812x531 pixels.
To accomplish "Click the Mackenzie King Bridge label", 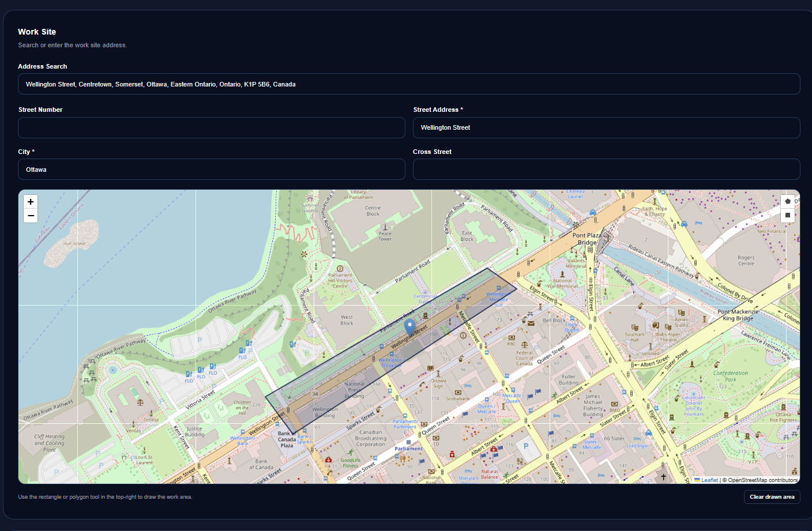I will (738, 315).
